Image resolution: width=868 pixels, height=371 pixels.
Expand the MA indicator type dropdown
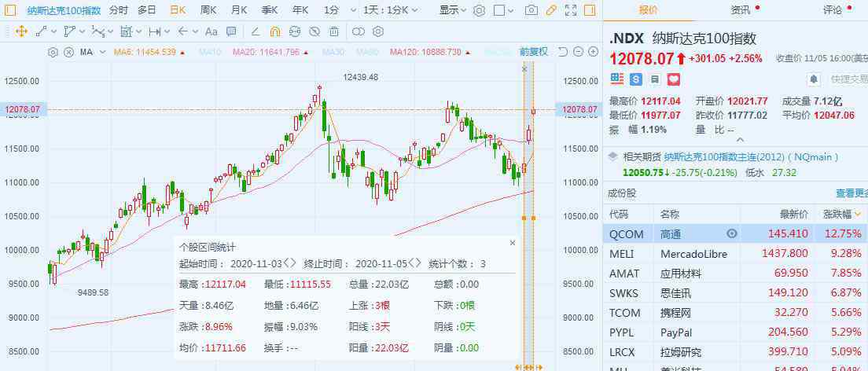tap(102, 53)
